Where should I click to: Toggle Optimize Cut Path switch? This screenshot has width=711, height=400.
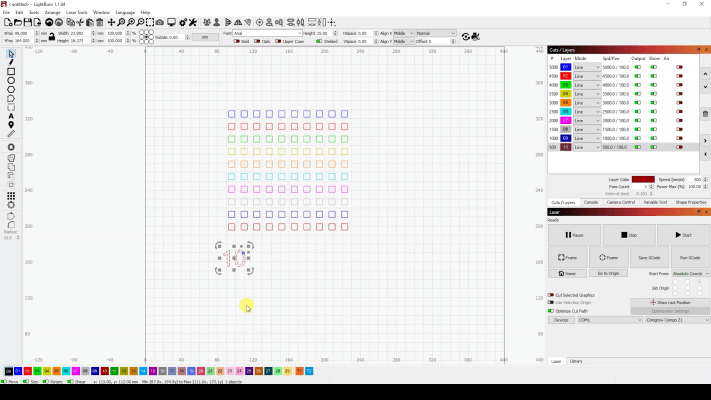pos(551,311)
